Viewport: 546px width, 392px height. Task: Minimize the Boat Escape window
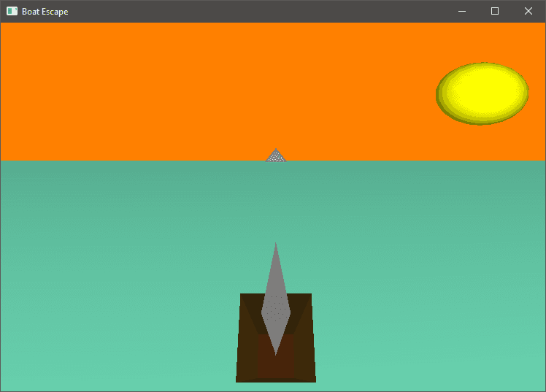click(x=461, y=11)
